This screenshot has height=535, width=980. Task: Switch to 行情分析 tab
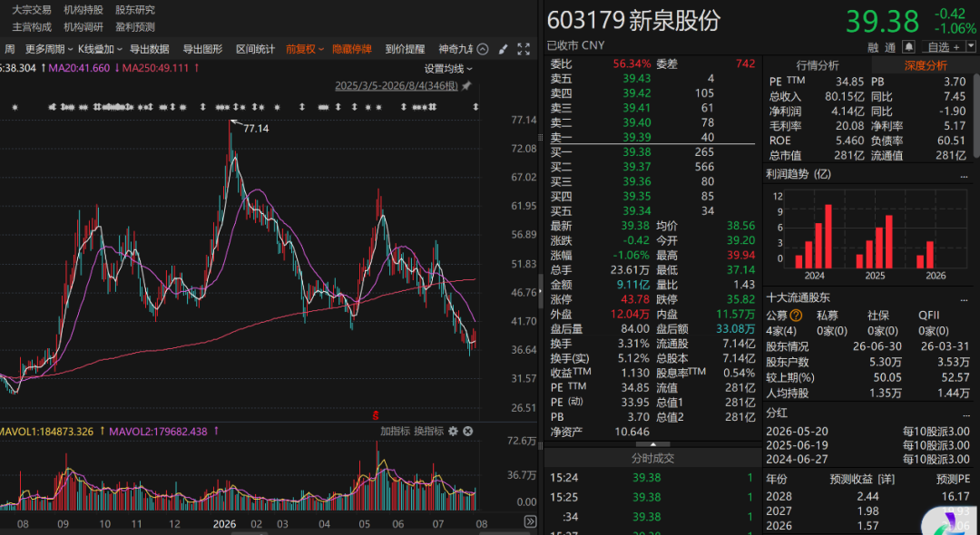(x=818, y=65)
